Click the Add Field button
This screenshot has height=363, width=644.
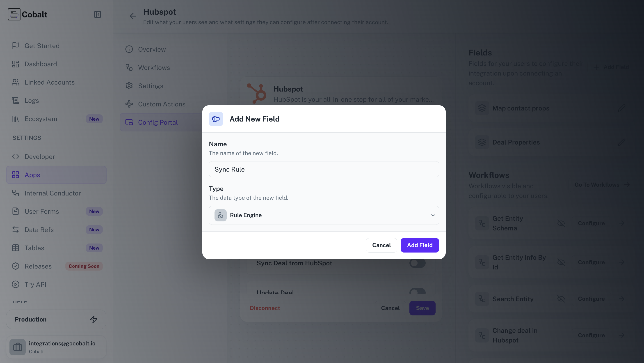pos(420,245)
